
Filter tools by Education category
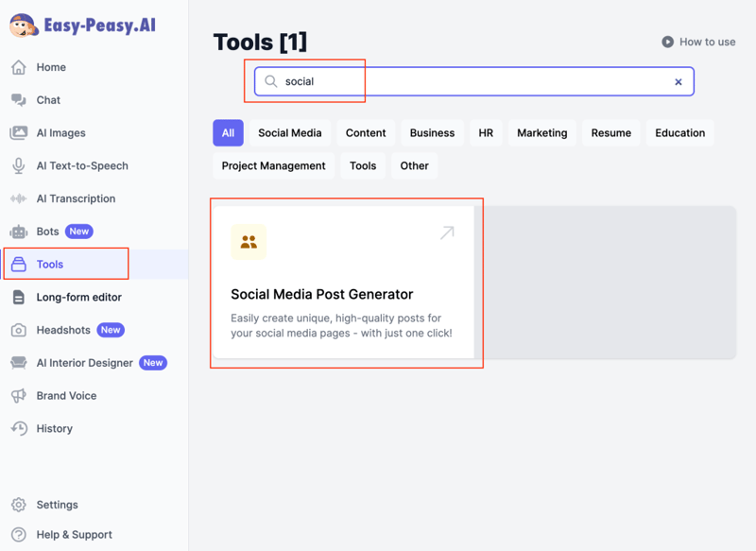click(679, 133)
